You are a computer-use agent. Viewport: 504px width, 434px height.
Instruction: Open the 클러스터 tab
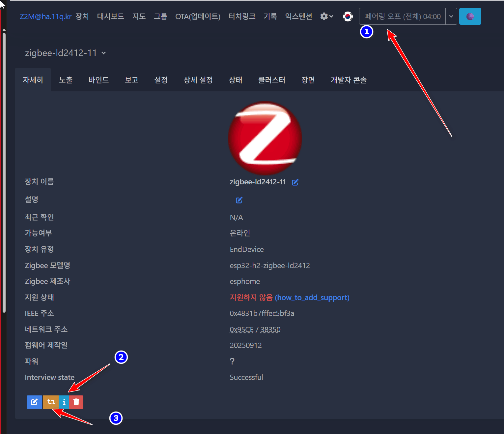(272, 80)
